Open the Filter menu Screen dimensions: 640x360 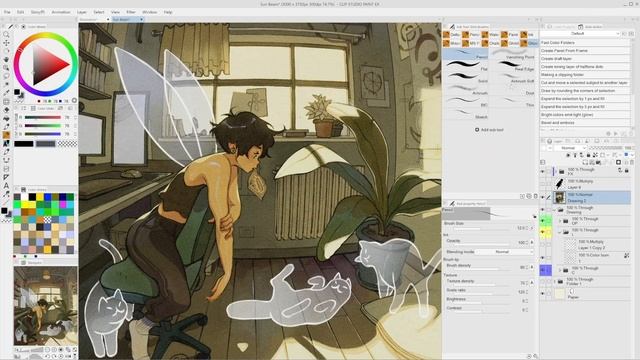(131, 12)
